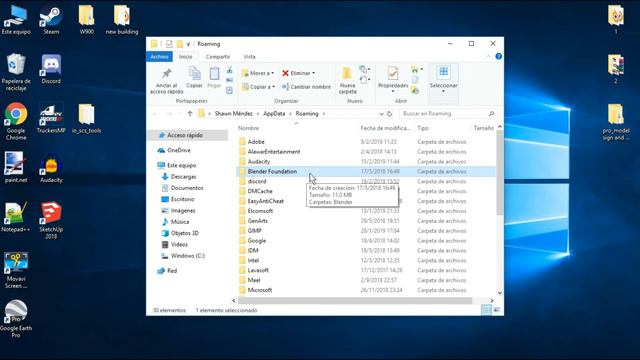Screen dimensions: 640x360
Task: Open pro_model sign desktop folder
Action: pos(616,122)
